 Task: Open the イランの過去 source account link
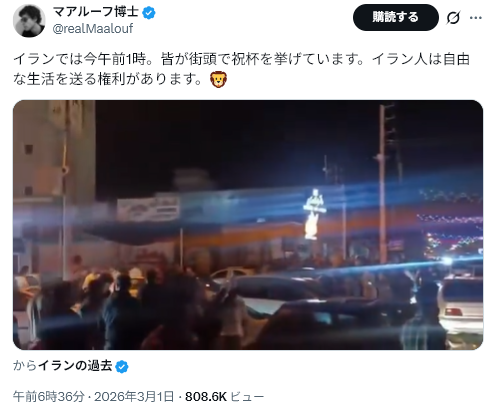(x=75, y=366)
